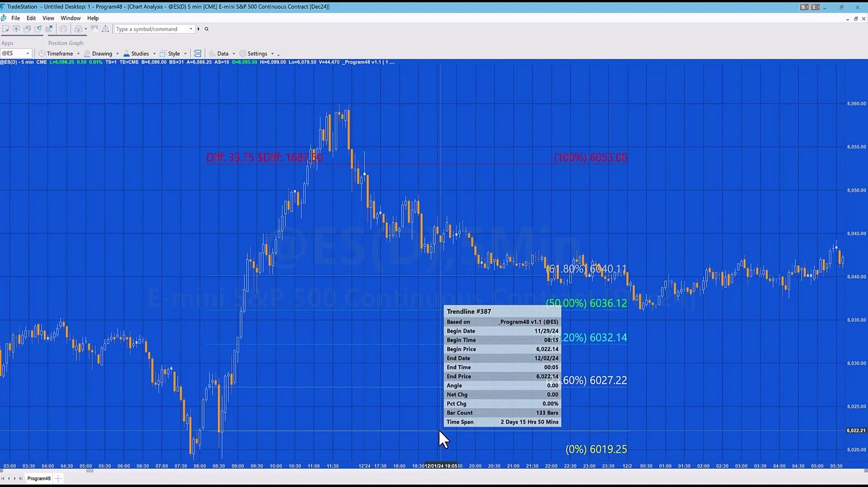Expand the Studies dropdown arrow
This screenshot has height=487, width=868.
pyautogui.click(x=154, y=53)
